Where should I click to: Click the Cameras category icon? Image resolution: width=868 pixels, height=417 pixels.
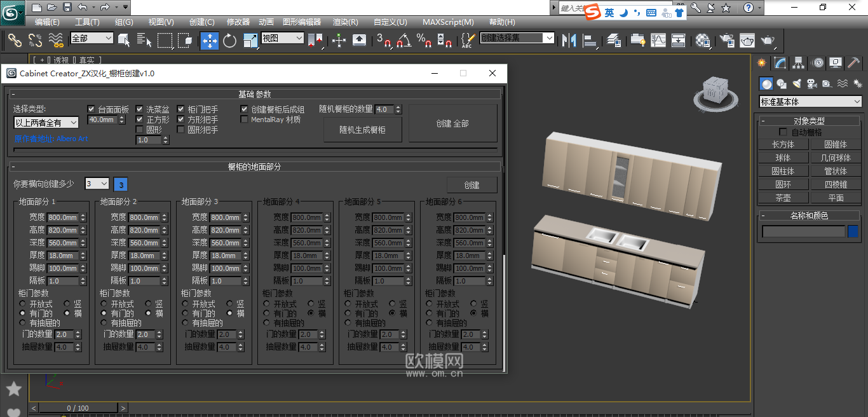[812, 84]
